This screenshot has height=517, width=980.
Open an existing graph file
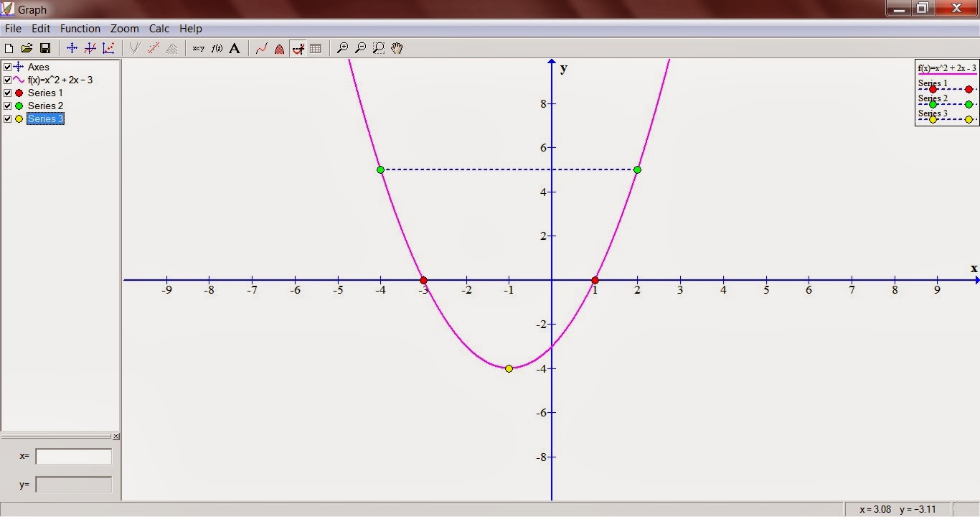tap(27, 48)
